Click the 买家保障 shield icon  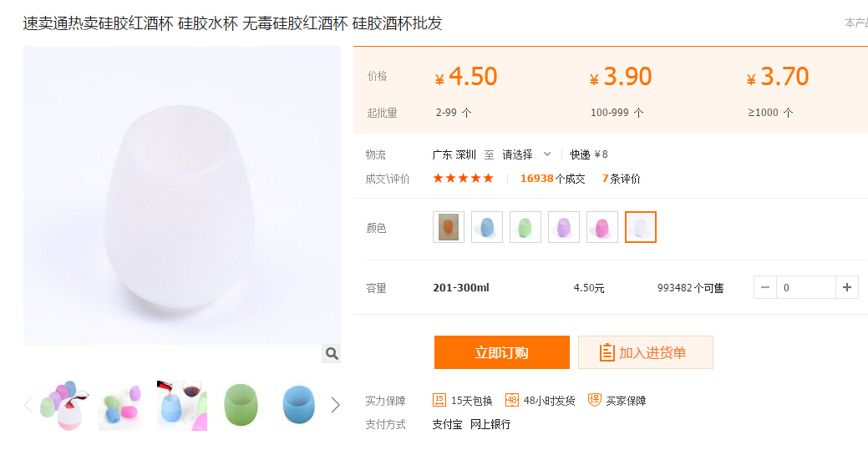(595, 401)
